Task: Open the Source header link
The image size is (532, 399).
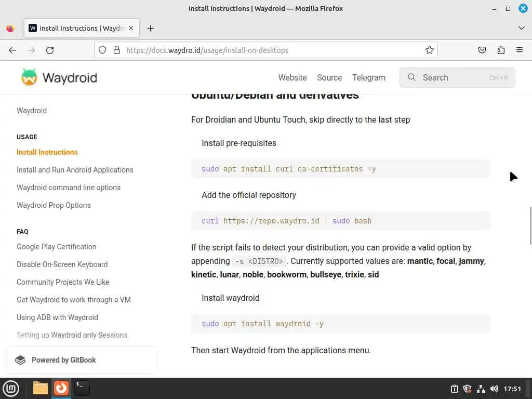Action: coord(329,78)
